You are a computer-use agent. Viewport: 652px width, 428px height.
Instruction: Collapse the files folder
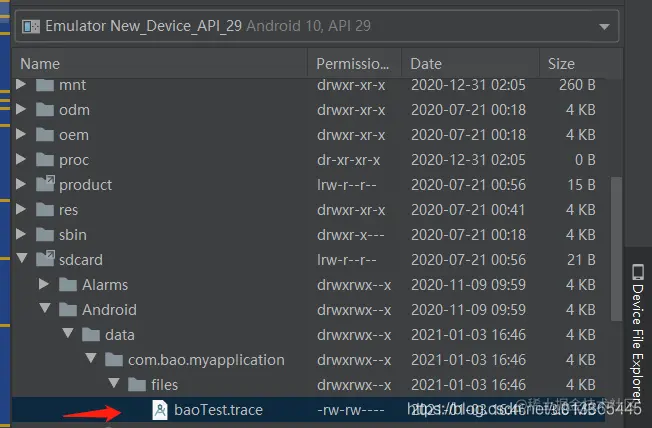[x=114, y=383]
